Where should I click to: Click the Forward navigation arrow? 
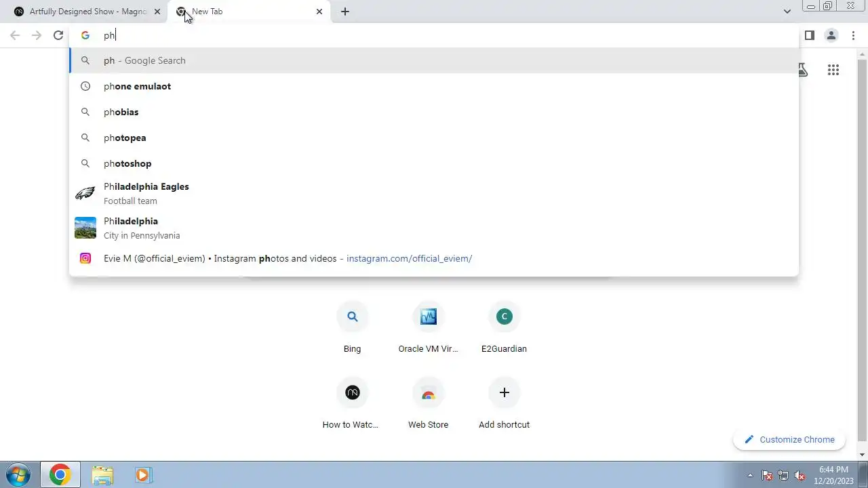click(x=37, y=35)
